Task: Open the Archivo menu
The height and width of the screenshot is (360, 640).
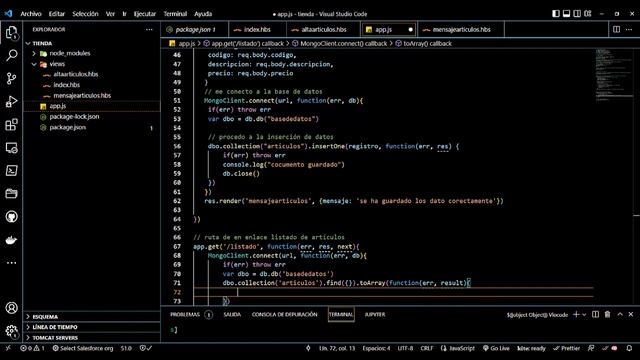Action: tap(31, 14)
